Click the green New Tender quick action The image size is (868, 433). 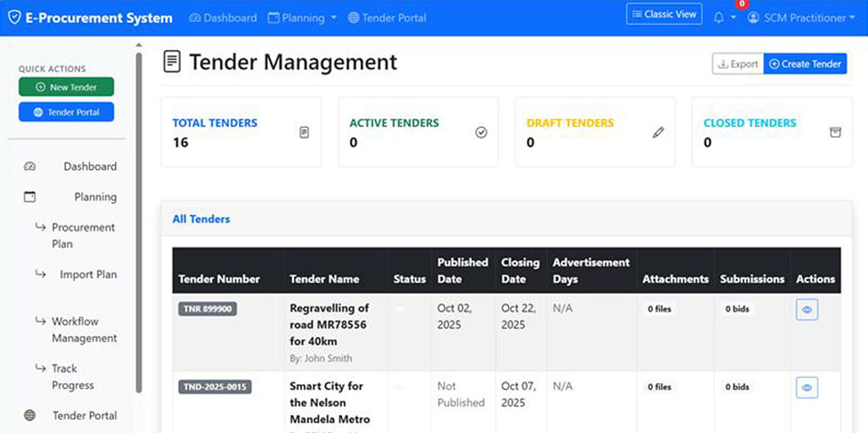(x=66, y=88)
